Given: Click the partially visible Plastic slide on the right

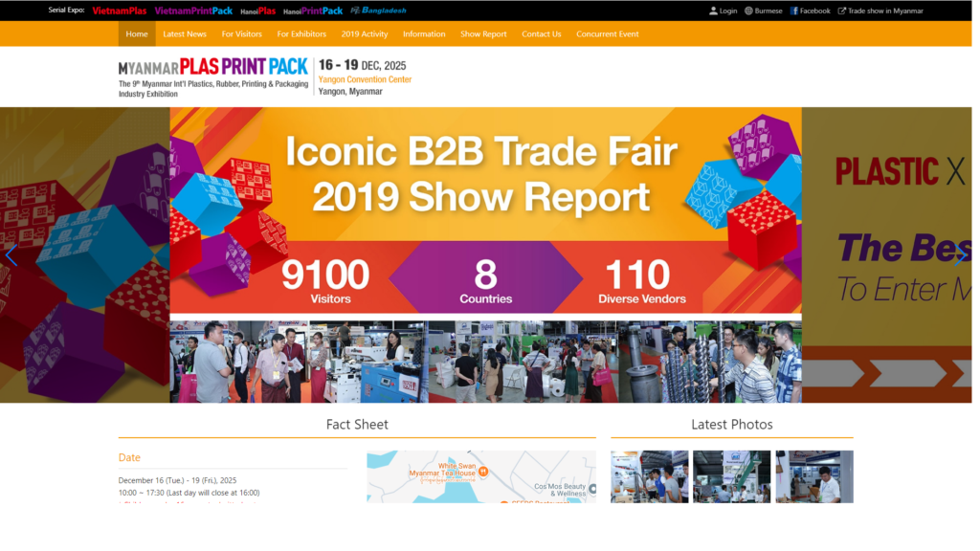Looking at the screenshot, I should tap(887, 254).
